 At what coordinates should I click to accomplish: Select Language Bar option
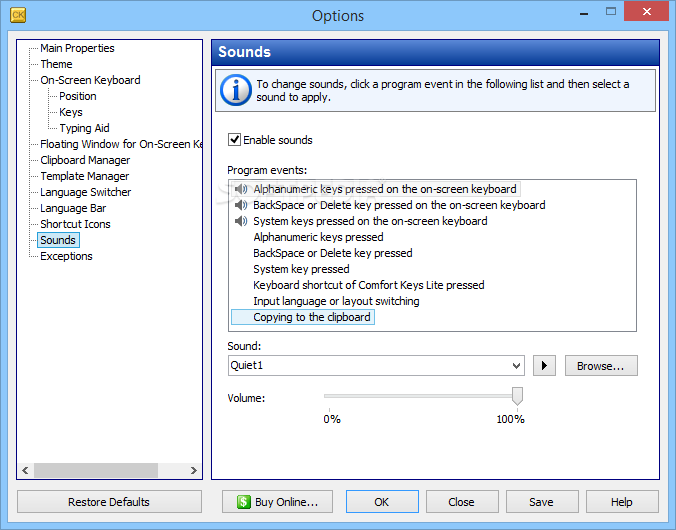73,208
